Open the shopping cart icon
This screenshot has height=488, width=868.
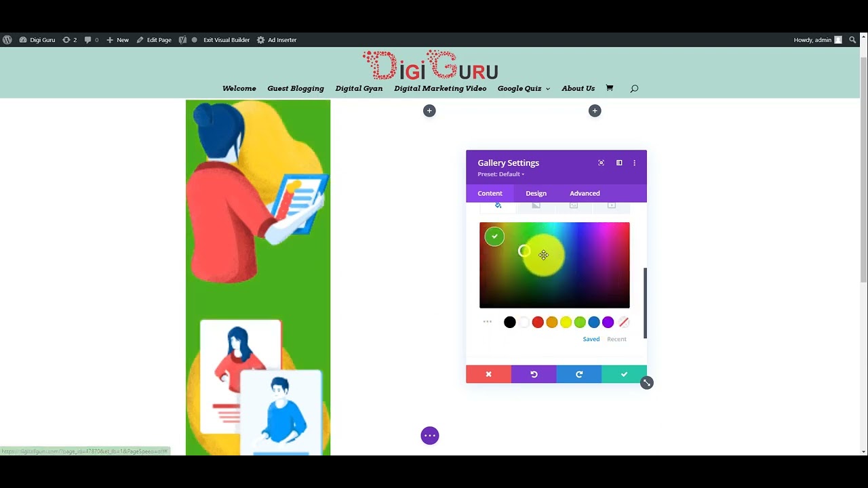coord(609,88)
